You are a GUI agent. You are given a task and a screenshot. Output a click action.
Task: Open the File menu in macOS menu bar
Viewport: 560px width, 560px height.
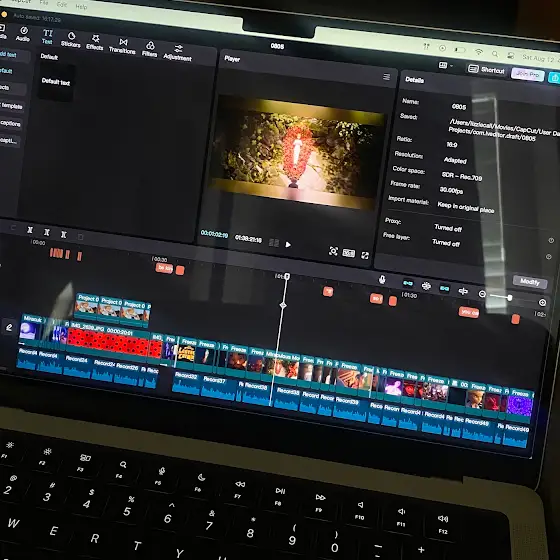[x=44, y=2]
